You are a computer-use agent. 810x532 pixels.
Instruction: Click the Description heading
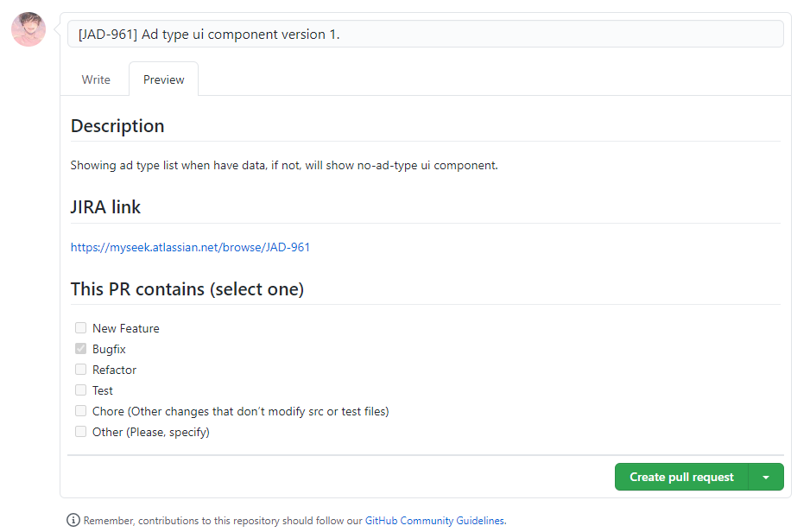click(117, 126)
